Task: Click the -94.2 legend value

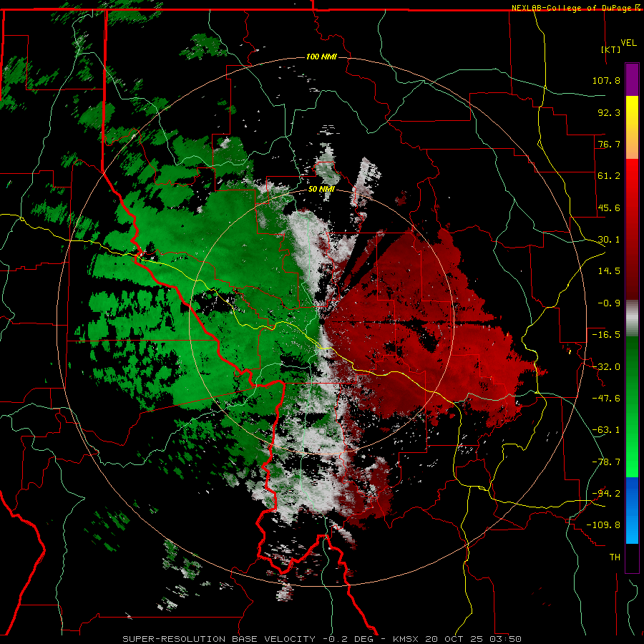Action: pos(606,494)
